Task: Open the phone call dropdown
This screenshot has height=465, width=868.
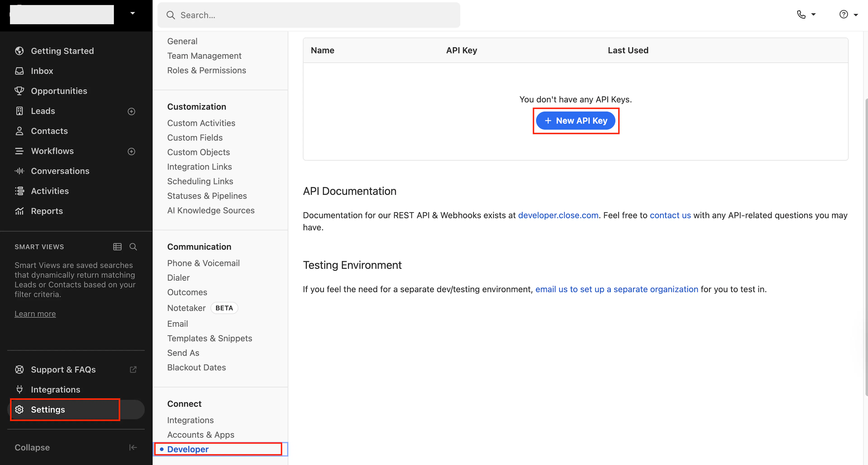Action: point(806,14)
